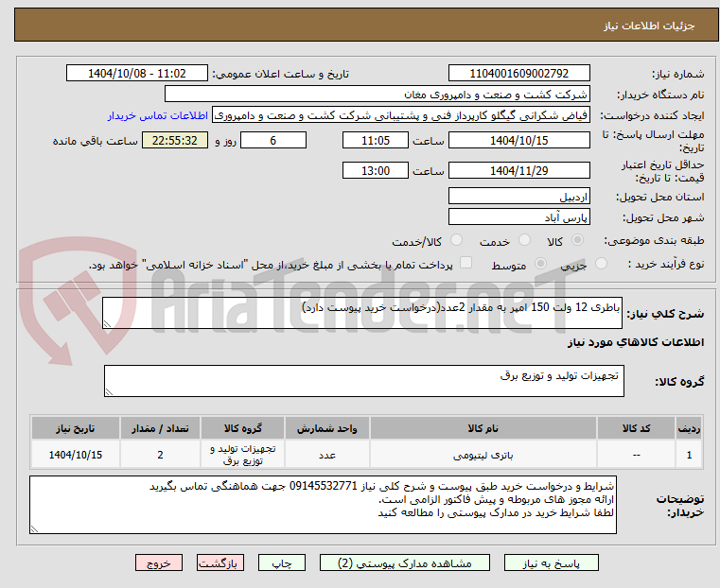Select the متوسط purchase type radio
The width and height of the screenshot is (720, 588).
point(540,263)
